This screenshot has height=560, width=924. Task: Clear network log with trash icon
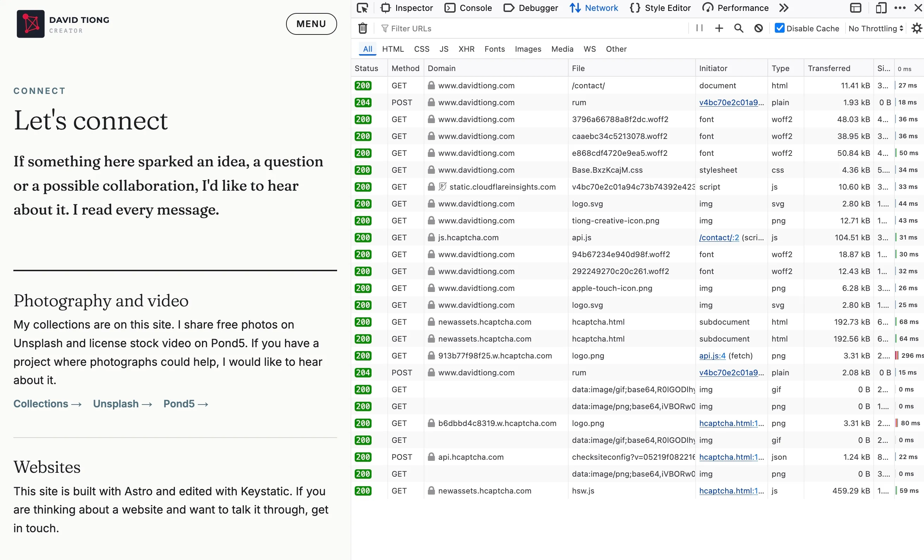tap(363, 28)
